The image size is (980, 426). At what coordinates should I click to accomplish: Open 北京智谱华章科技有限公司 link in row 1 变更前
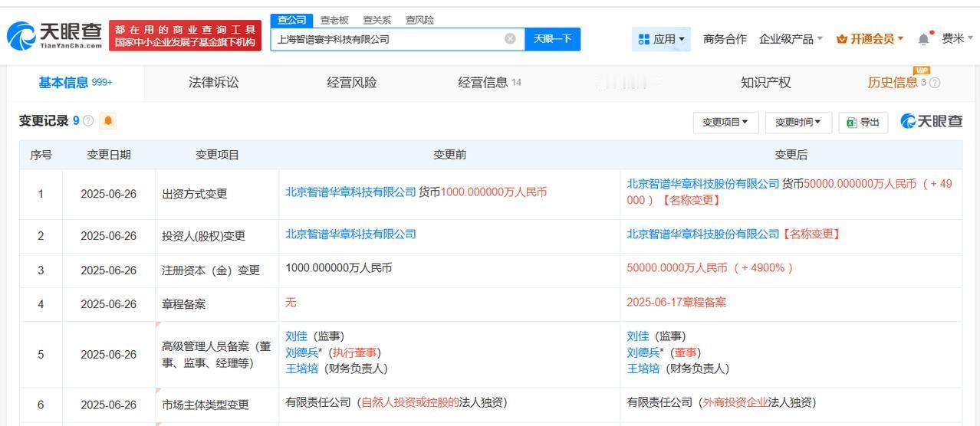(350, 192)
